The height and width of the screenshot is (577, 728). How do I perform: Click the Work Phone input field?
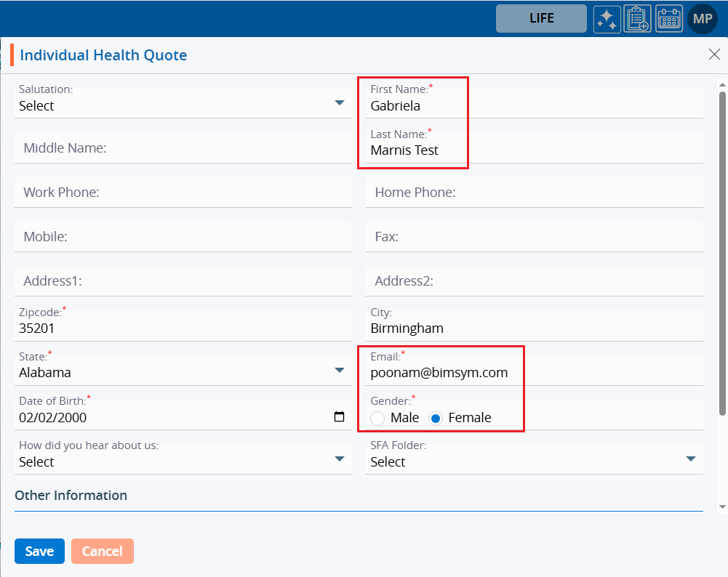(x=183, y=193)
